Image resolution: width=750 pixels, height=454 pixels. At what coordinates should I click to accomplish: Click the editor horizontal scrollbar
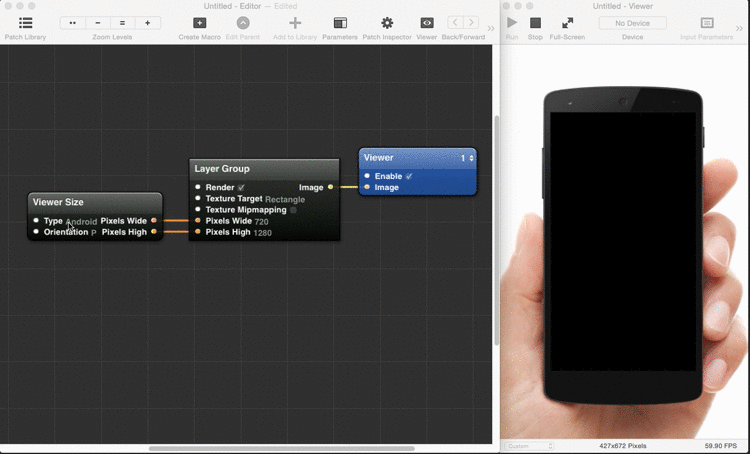pyautogui.click(x=282, y=449)
